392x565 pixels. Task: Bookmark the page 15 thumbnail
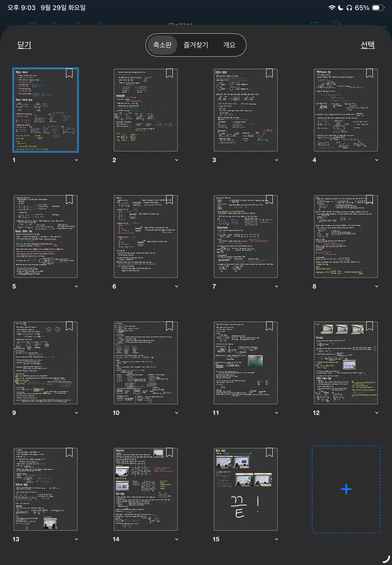pos(269,452)
